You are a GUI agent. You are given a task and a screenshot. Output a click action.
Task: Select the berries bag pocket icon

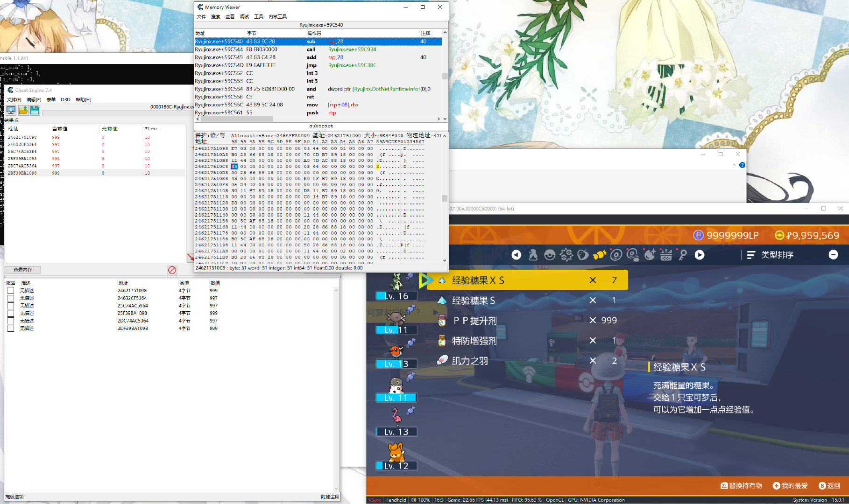pyautogui.click(x=583, y=255)
